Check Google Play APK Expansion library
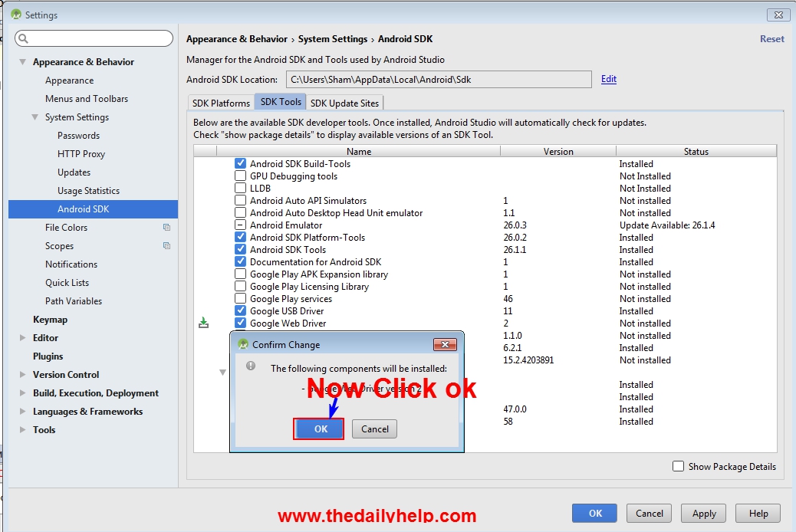The image size is (796, 532). 241,274
